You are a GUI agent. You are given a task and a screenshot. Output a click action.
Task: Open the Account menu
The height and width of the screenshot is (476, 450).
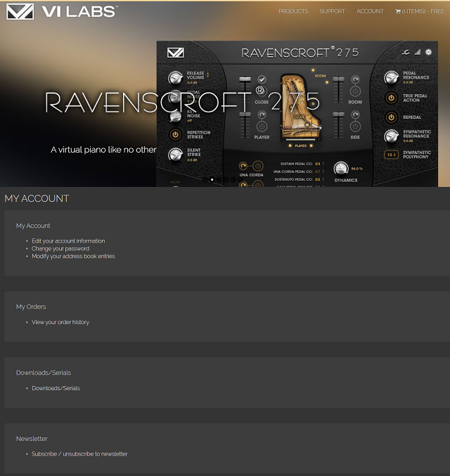pos(370,11)
